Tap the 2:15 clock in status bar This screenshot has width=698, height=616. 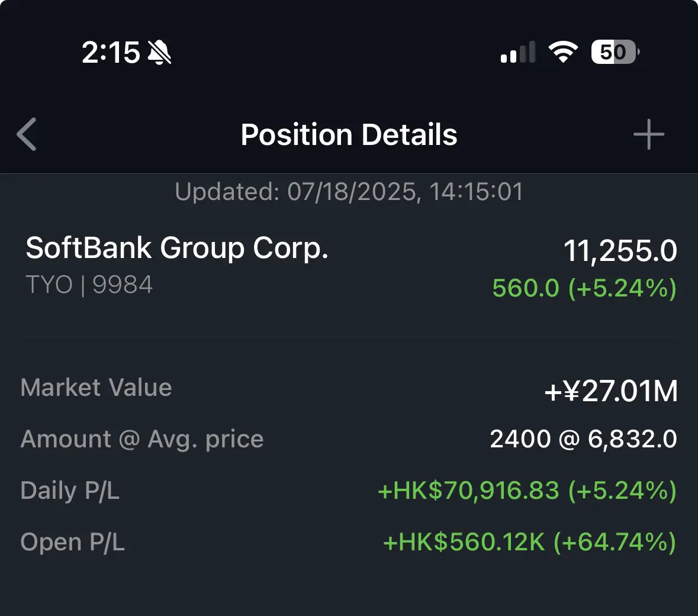(111, 53)
